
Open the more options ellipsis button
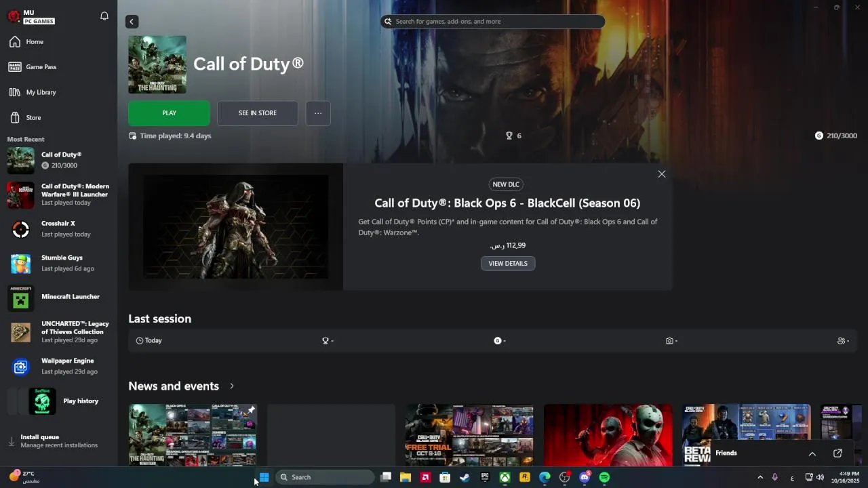point(318,113)
